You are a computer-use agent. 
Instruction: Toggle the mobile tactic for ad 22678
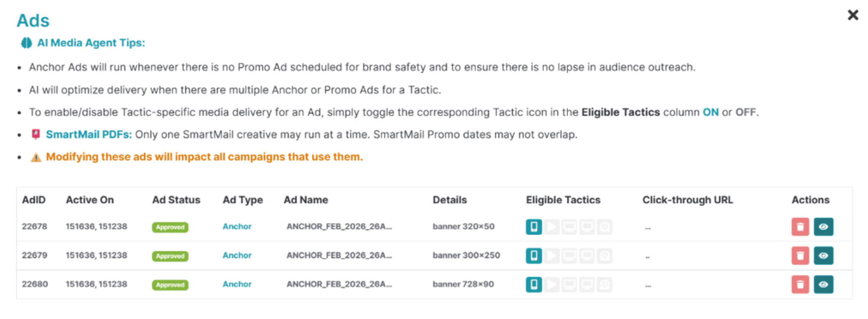(x=534, y=227)
